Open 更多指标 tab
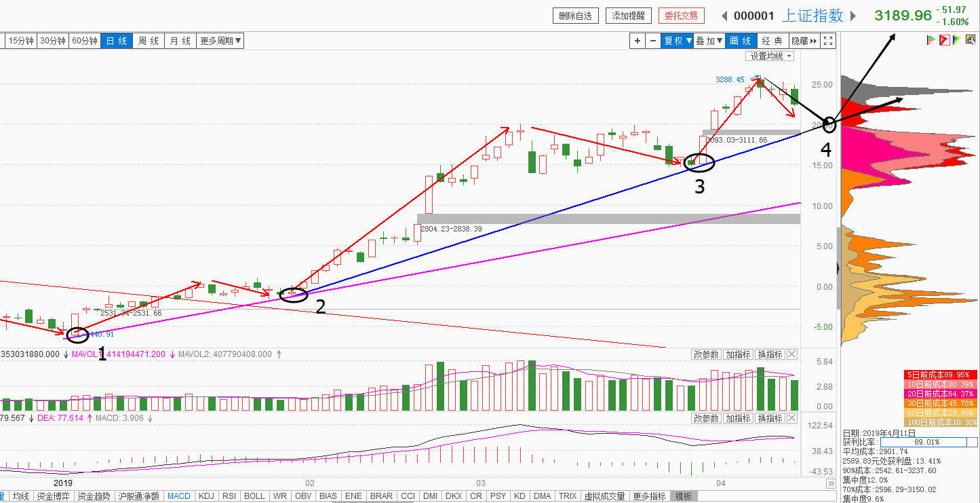The height and width of the screenshot is (503, 980). (x=650, y=496)
